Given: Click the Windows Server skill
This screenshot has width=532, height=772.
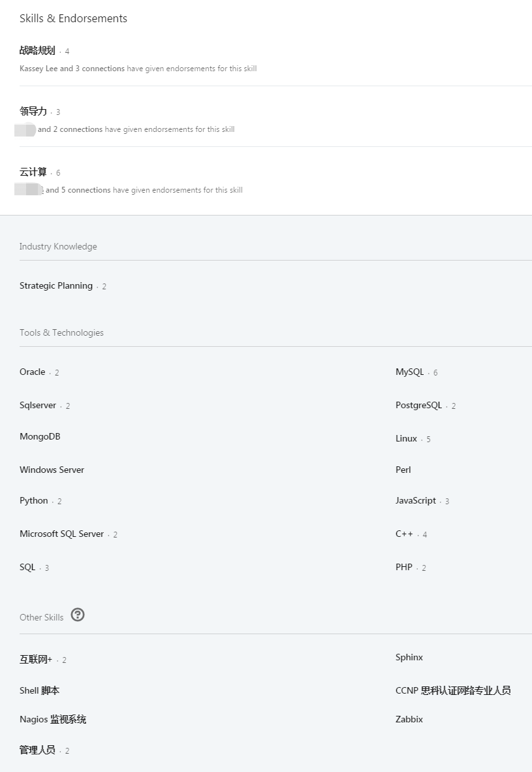Looking at the screenshot, I should [x=52, y=470].
